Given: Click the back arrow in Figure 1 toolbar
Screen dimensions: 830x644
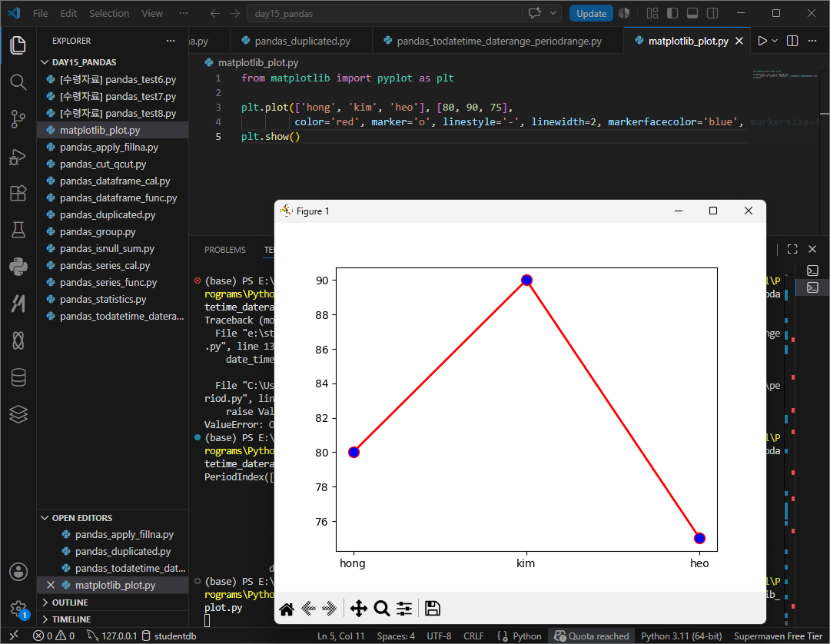Looking at the screenshot, I should 308,609.
